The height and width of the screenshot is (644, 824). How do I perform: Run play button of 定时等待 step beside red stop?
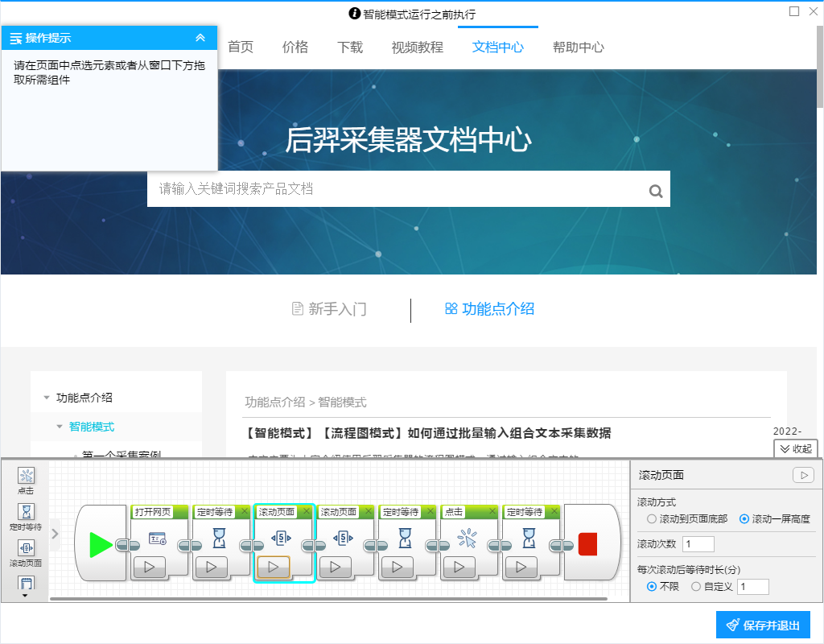click(x=521, y=567)
